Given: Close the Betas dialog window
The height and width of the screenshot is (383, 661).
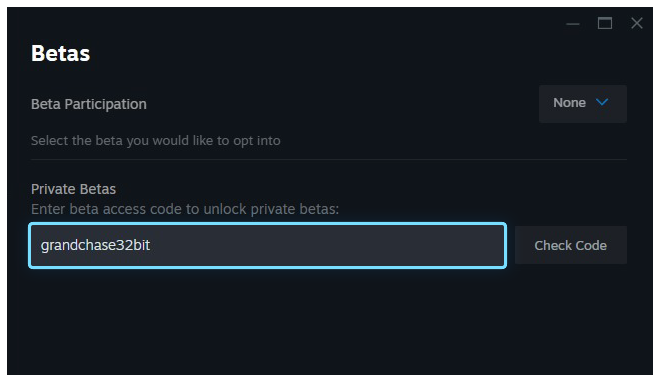Looking at the screenshot, I should (x=637, y=23).
